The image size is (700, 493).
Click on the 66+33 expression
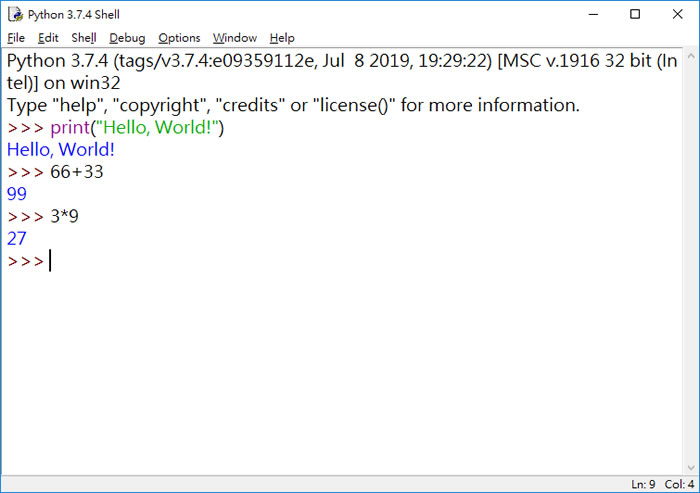click(77, 172)
